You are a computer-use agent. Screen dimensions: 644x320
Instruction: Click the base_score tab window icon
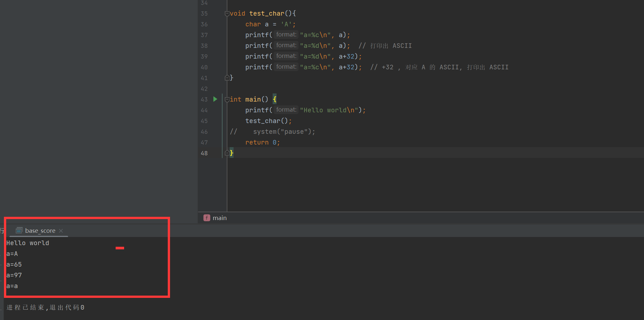click(19, 230)
